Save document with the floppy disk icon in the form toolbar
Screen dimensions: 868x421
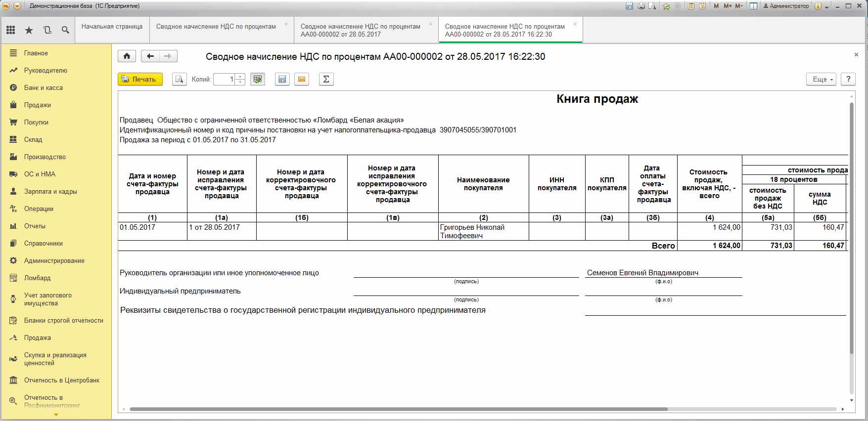282,79
